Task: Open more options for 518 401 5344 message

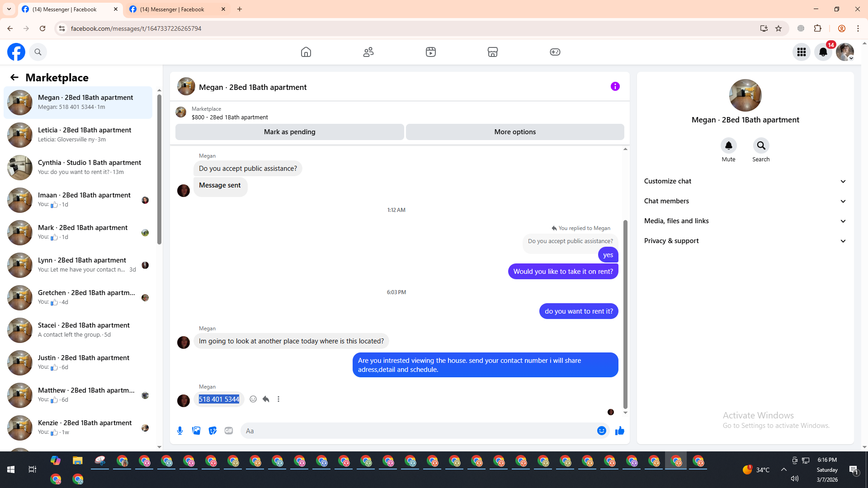Action: point(278,399)
